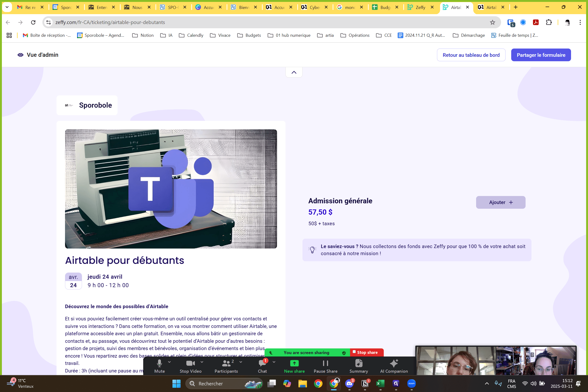588x392 pixels.
Task: Open Copilot from the taskbar
Action: pos(287,383)
